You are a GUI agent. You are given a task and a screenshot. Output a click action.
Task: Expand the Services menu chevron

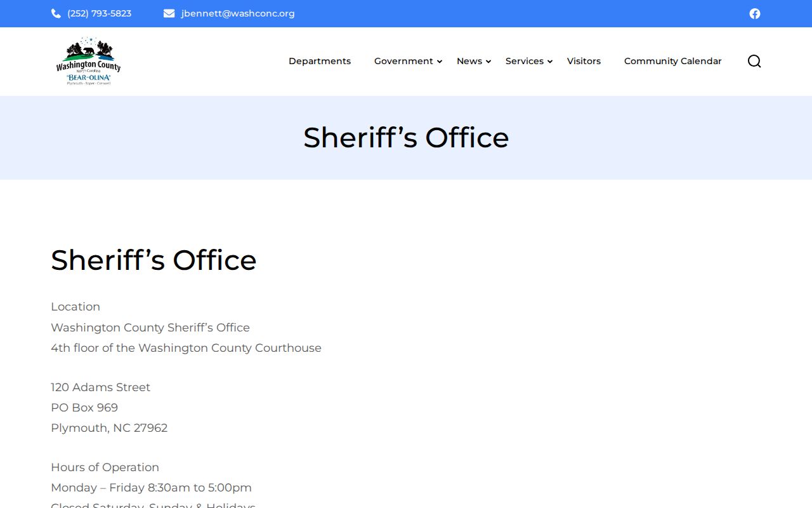pyautogui.click(x=550, y=62)
